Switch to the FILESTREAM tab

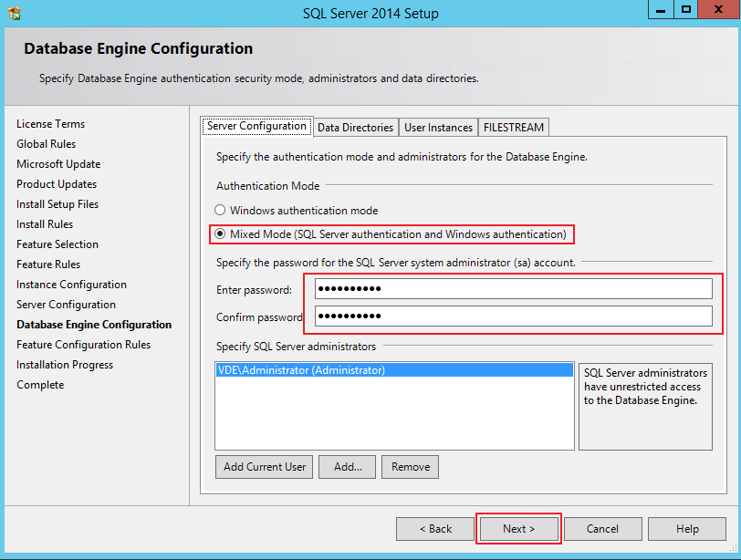point(513,128)
